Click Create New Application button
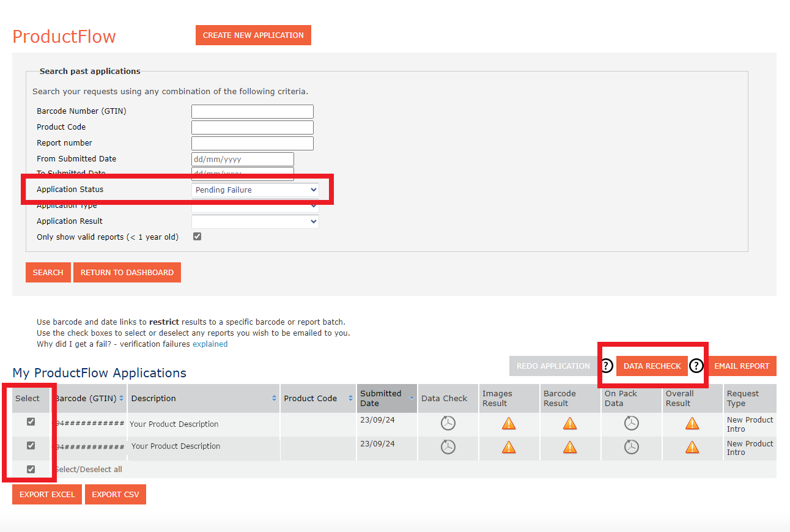This screenshot has width=790, height=532. click(253, 35)
